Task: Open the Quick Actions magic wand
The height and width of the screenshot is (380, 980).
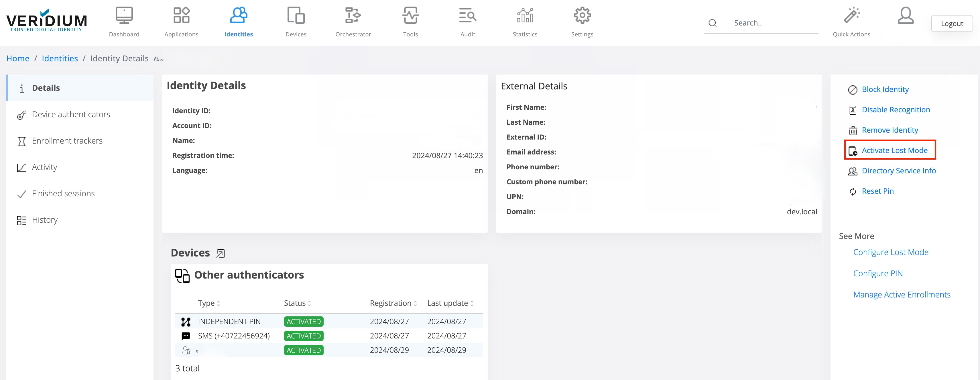Action: coord(851,15)
